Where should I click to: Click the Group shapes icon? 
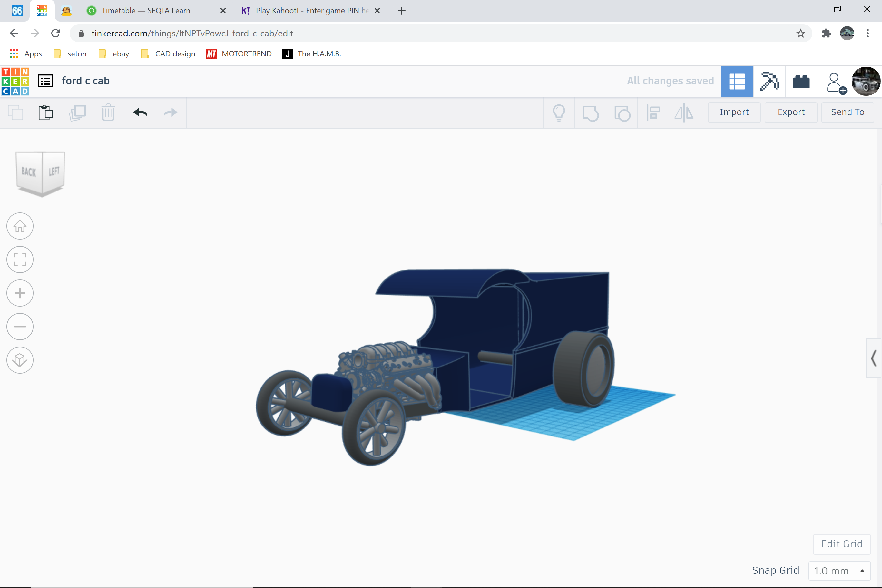coord(591,113)
